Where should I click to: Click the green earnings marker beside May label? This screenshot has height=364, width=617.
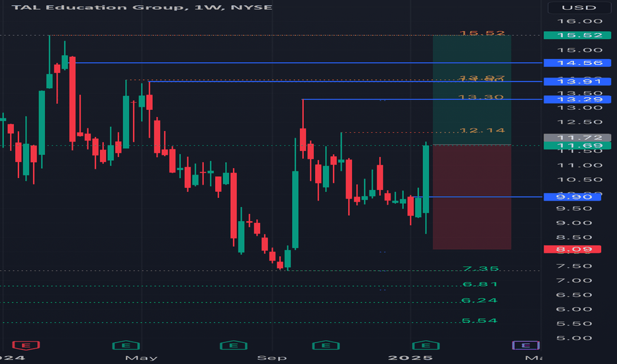click(x=126, y=345)
